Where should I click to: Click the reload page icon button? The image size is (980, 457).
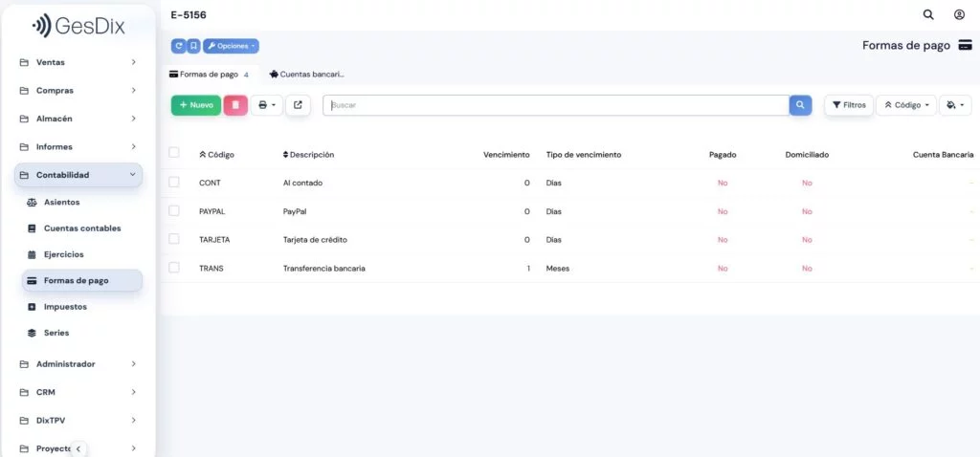179,46
